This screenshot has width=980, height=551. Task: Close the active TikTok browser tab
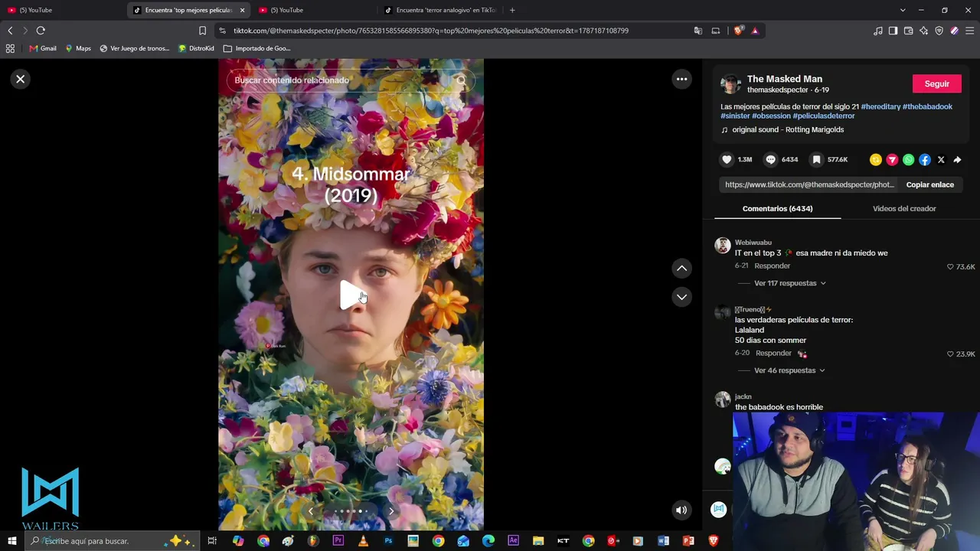pos(242,10)
